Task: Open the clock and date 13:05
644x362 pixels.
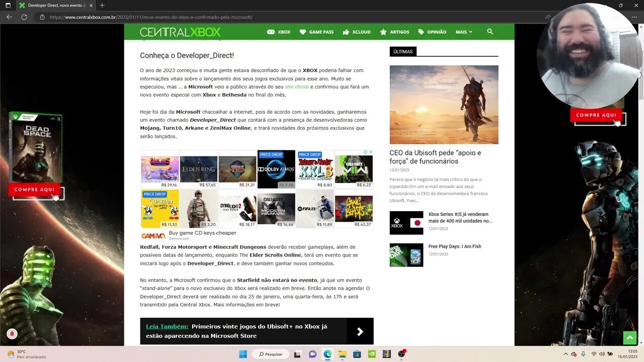Action: 628,354
